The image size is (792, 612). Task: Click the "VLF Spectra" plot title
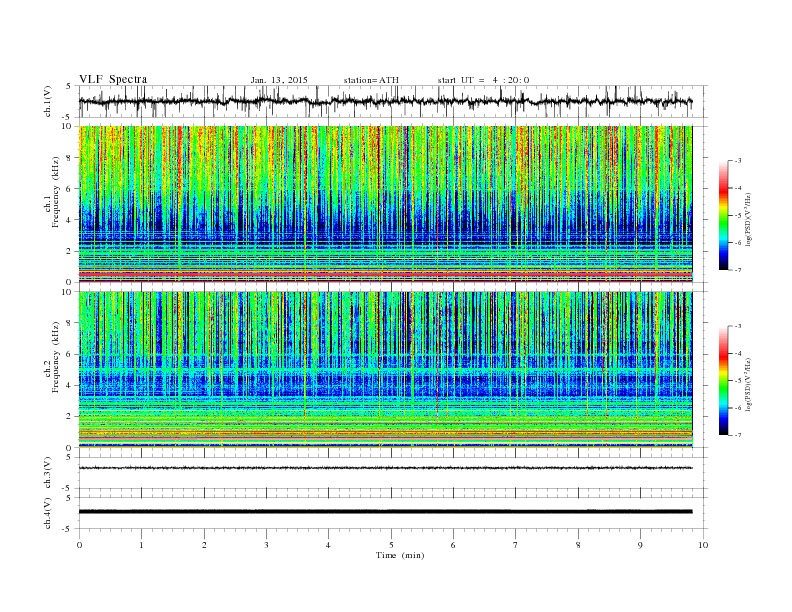pos(113,79)
